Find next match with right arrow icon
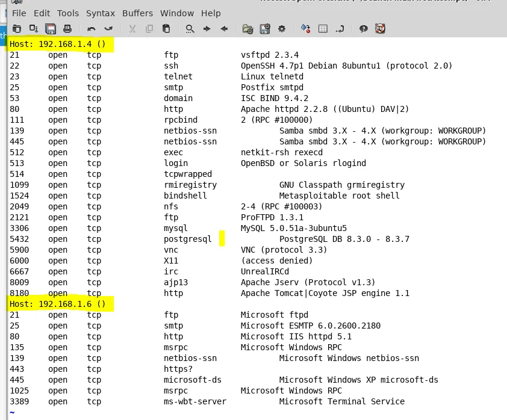 [207, 29]
